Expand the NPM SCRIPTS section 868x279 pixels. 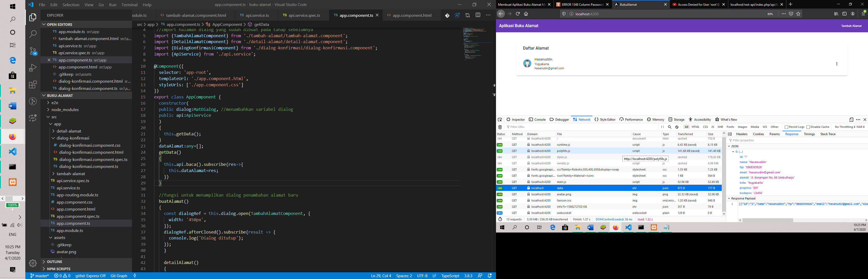(87, 269)
